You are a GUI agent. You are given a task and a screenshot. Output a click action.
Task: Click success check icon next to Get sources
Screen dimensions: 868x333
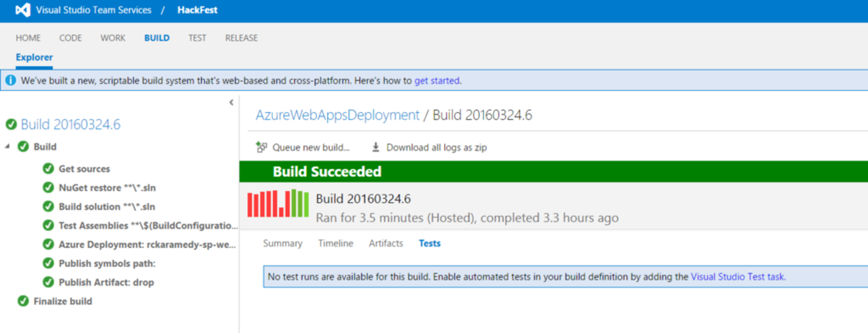click(x=48, y=169)
